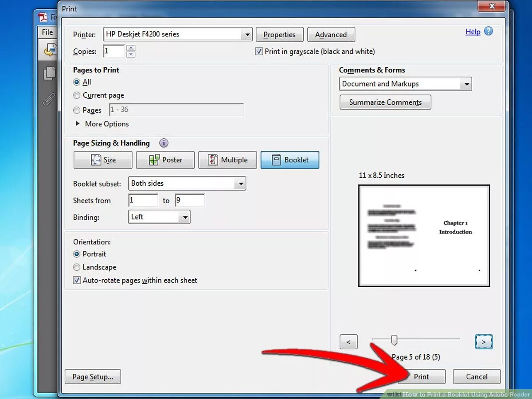Close the Print dialog window
This screenshot has height=399, width=532.
491,5
